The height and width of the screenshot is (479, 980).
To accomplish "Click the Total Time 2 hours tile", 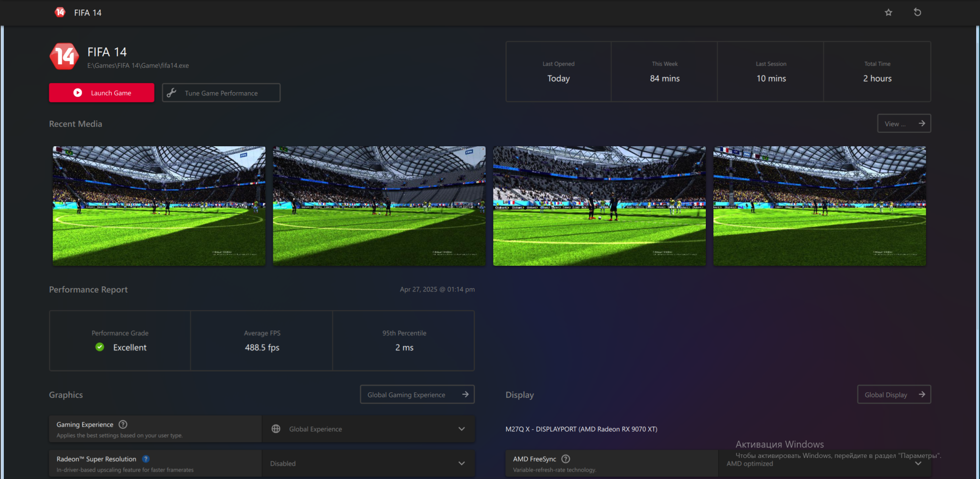I will click(x=877, y=72).
